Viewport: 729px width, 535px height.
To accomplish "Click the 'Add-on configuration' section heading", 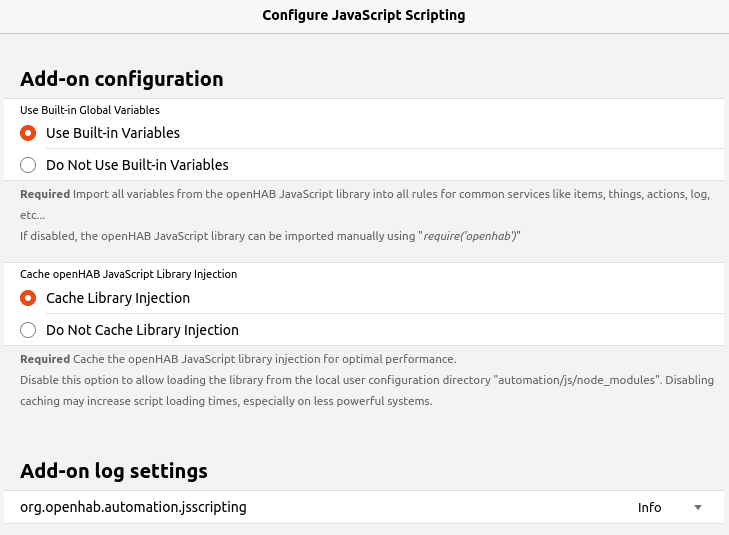I will (121, 79).
